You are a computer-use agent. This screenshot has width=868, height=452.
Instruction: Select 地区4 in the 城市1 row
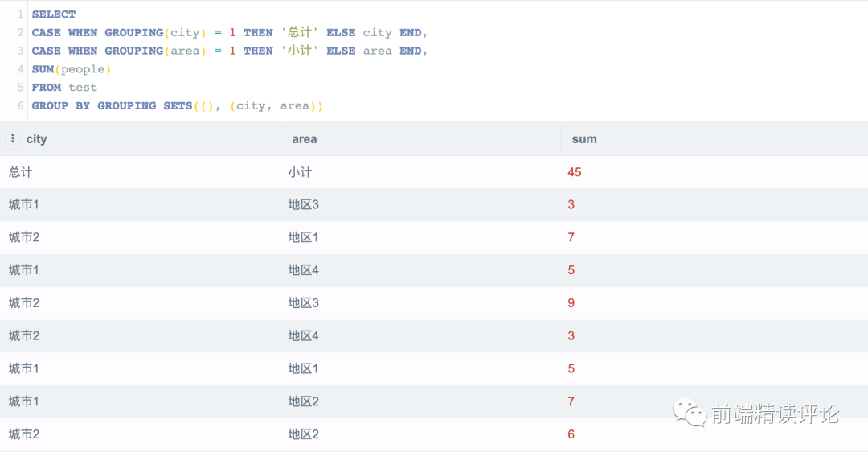point(303,269)
